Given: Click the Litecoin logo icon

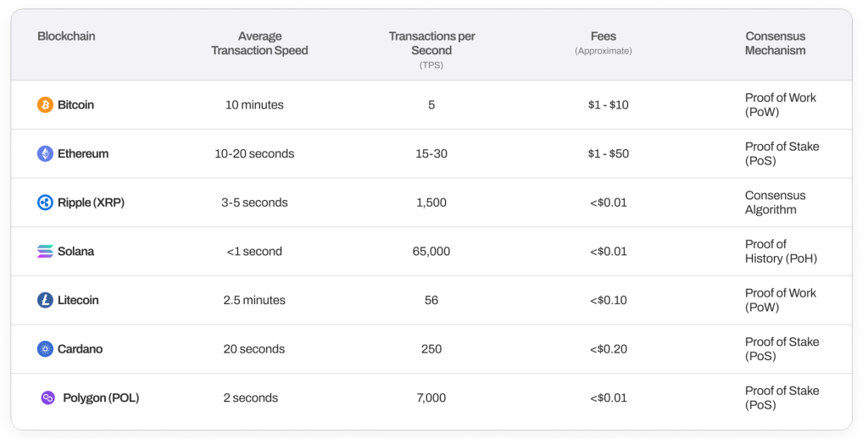Looking at the screenshot, I should [x=45, y=300].
